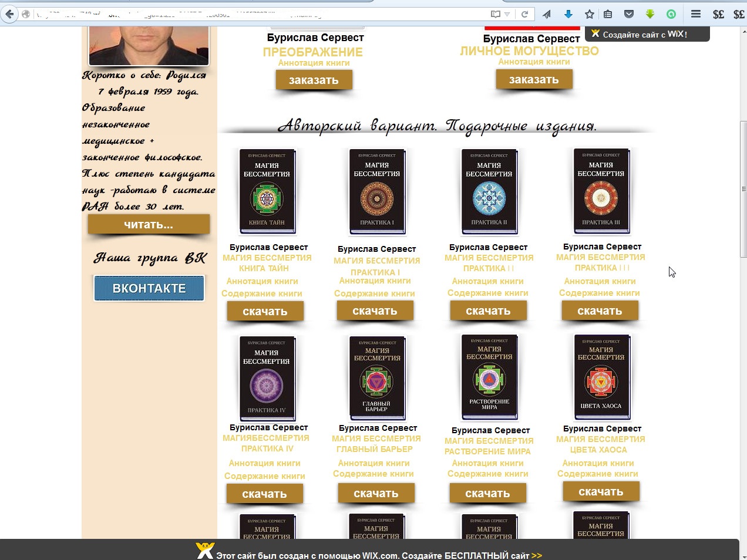747x560 pixels.
Task: Open ПРЕОБРАЖЕНИЕ title link
Action: coord(312,52)
